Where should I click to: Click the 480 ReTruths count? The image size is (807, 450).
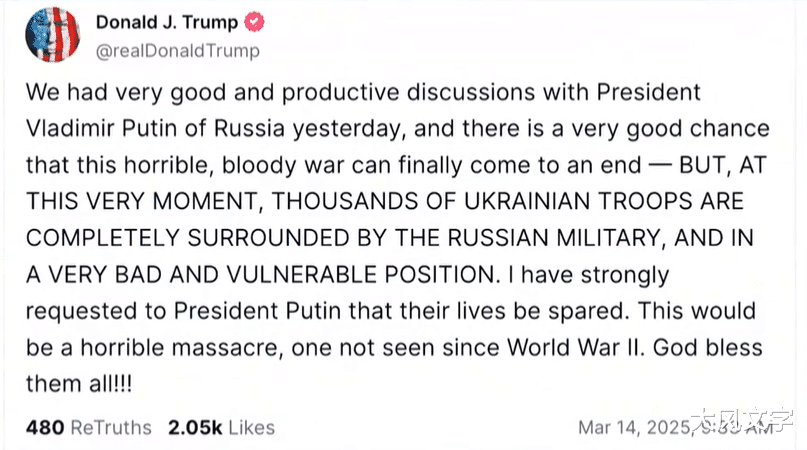[88, 427]
